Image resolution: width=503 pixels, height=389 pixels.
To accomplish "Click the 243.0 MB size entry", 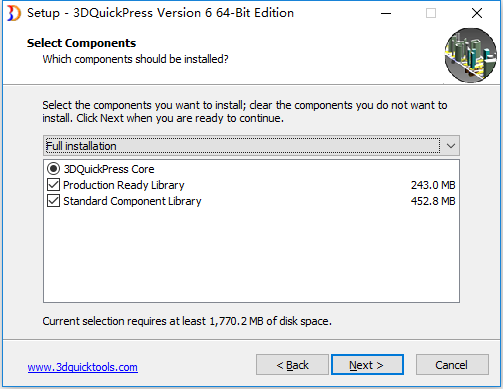I will pos(433,185).
